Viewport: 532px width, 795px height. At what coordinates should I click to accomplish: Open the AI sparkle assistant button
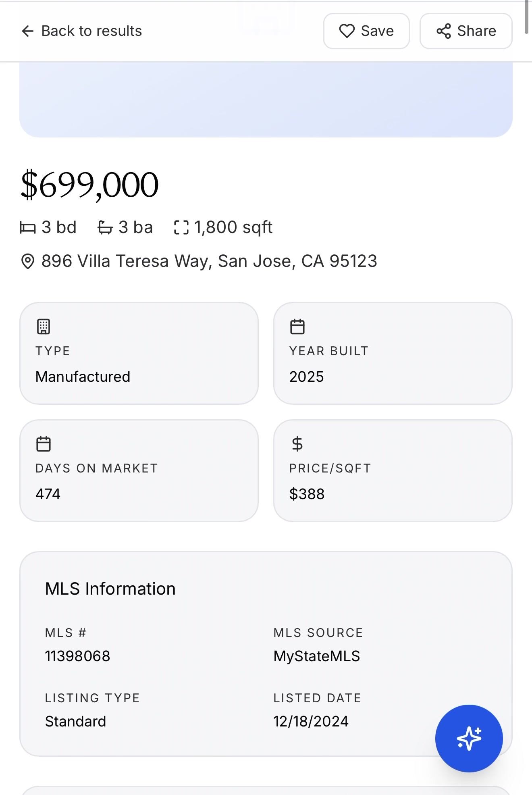469,738
